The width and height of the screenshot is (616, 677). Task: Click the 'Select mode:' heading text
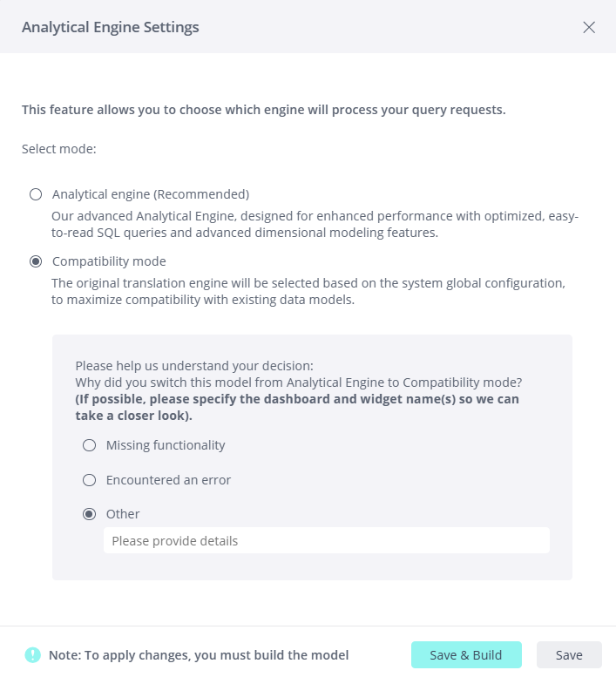tap(59, 149)
